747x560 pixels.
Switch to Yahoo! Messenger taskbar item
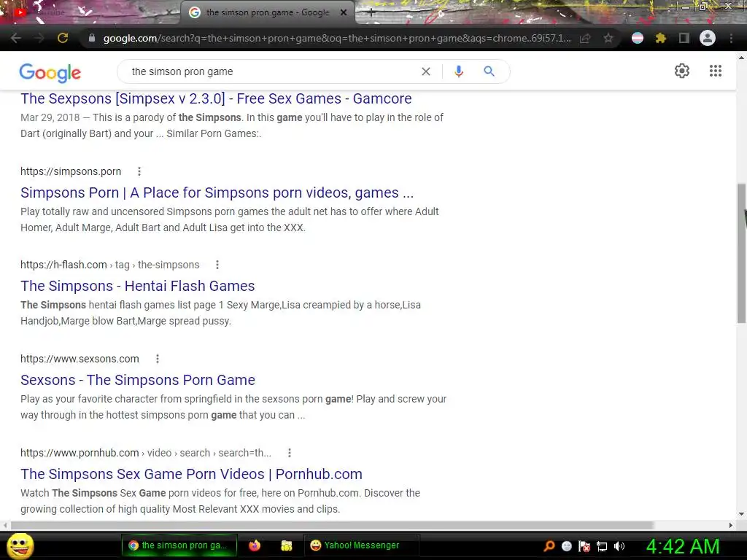click(362, 545)
